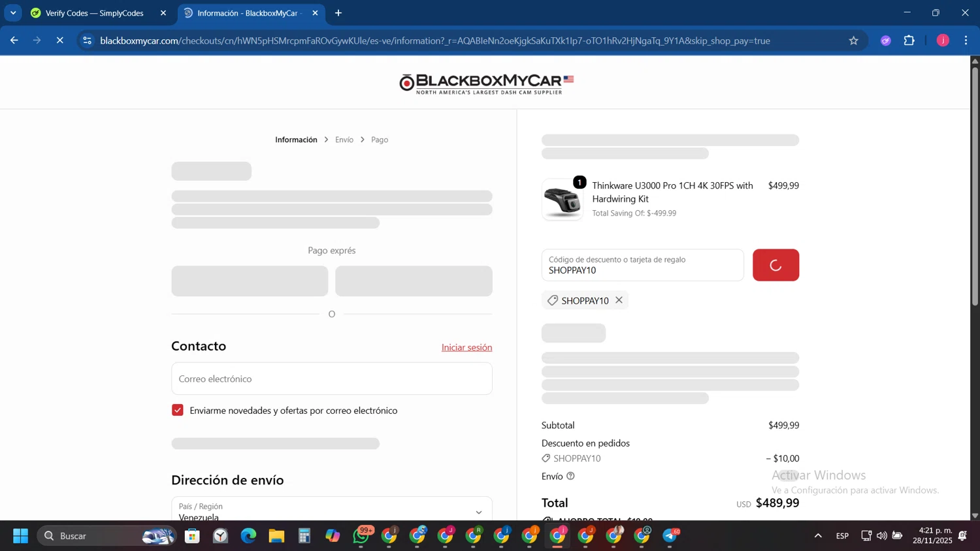Uncheck Enviarme novedades y ofertas checkbox
Image resolution: width=980 pixels, height=551 pixels.
click(178, 410)
